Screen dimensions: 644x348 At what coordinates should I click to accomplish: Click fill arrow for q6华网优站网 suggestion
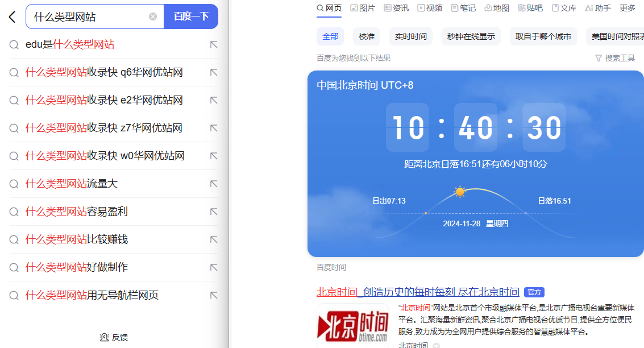[214, 72]
